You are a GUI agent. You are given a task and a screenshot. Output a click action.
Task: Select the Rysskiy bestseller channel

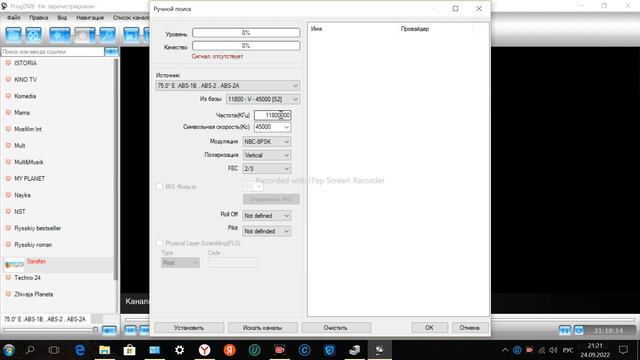pos(38,228)
